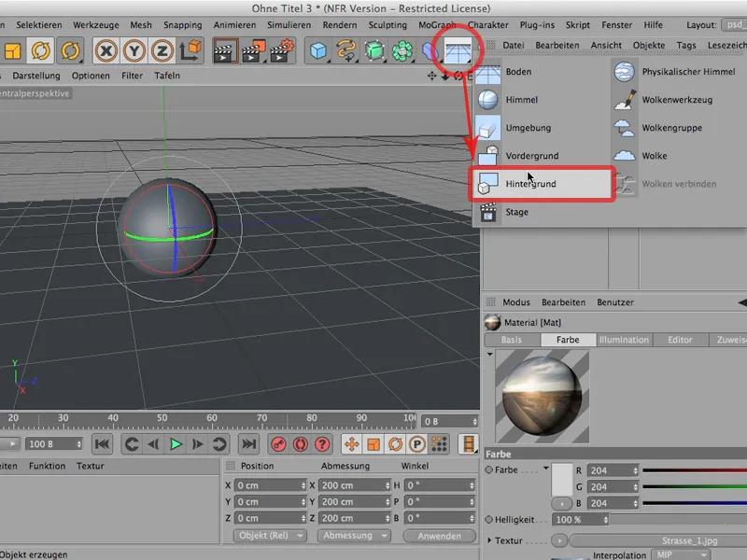Choose Hintergrund from the popup menu
The height and width of the screenshot is (560, 747).
tap(542, 184)
